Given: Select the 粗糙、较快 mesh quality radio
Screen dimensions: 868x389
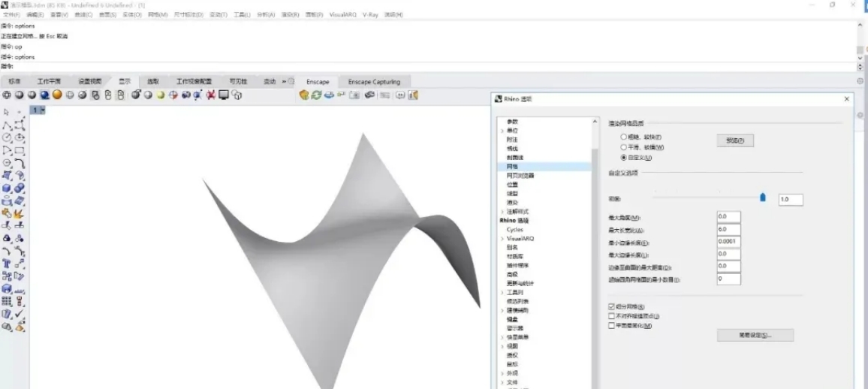Looking at the screenshot, I should tap(623, 137).
